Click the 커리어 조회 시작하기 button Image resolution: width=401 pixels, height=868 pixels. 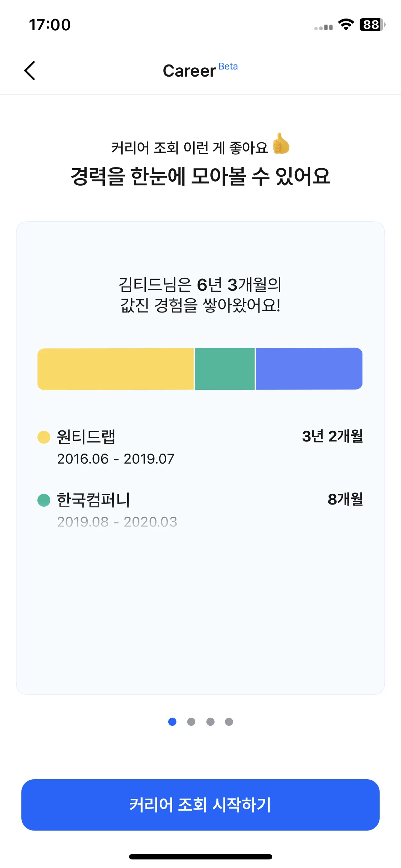(200, 805)
